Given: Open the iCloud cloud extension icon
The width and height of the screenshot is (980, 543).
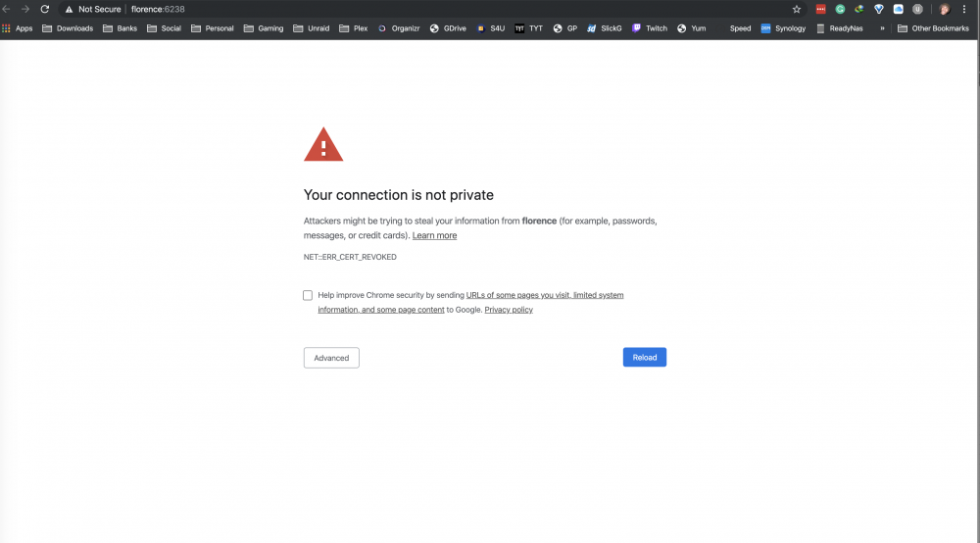Looking at the screenshot, I should (x=898, y=10).
